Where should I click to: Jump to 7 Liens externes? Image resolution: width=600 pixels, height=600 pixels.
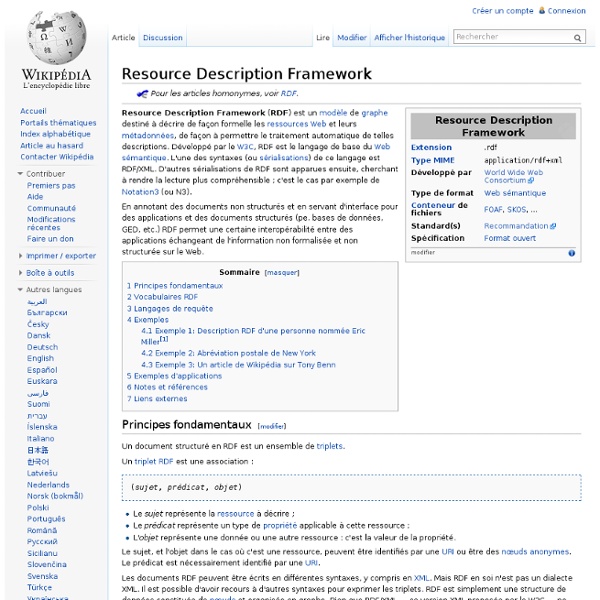tap(157, 399)
